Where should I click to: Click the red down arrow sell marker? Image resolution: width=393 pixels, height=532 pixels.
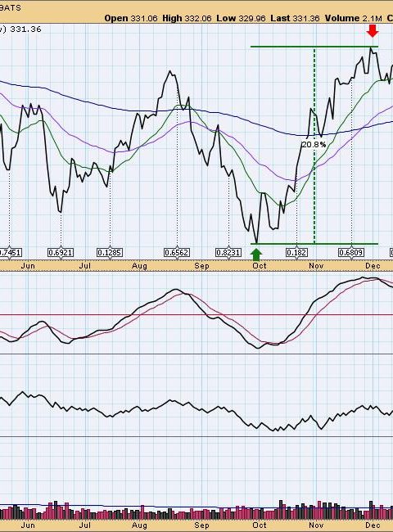[x=373, y=30]
